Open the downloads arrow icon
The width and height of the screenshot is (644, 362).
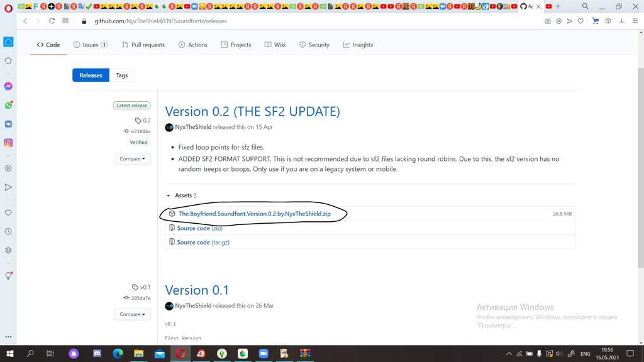pyautogui.click(x=621, y=21)
